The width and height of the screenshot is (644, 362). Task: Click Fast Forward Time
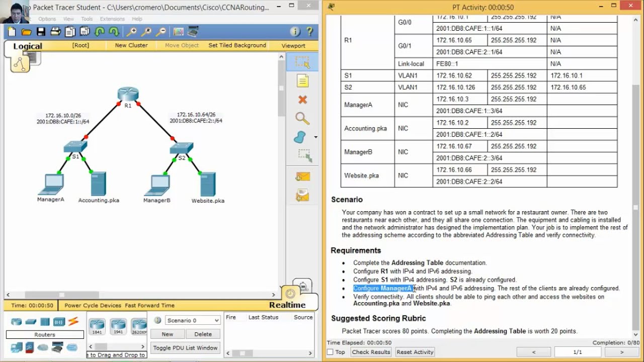click(150, 305)
